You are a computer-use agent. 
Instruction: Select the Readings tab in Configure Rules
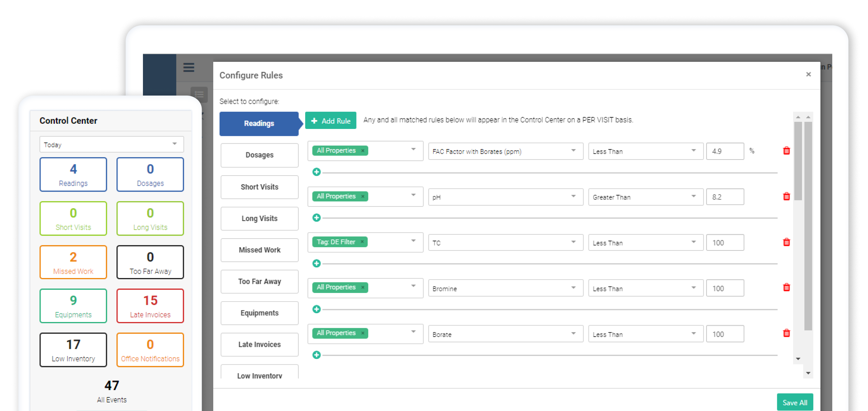pos(258,123)
